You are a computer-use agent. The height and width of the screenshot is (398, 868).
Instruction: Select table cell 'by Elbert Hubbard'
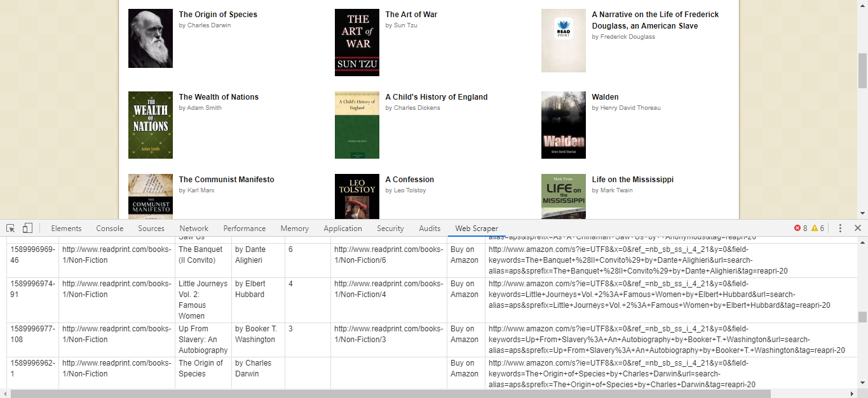tap(258, 300)
